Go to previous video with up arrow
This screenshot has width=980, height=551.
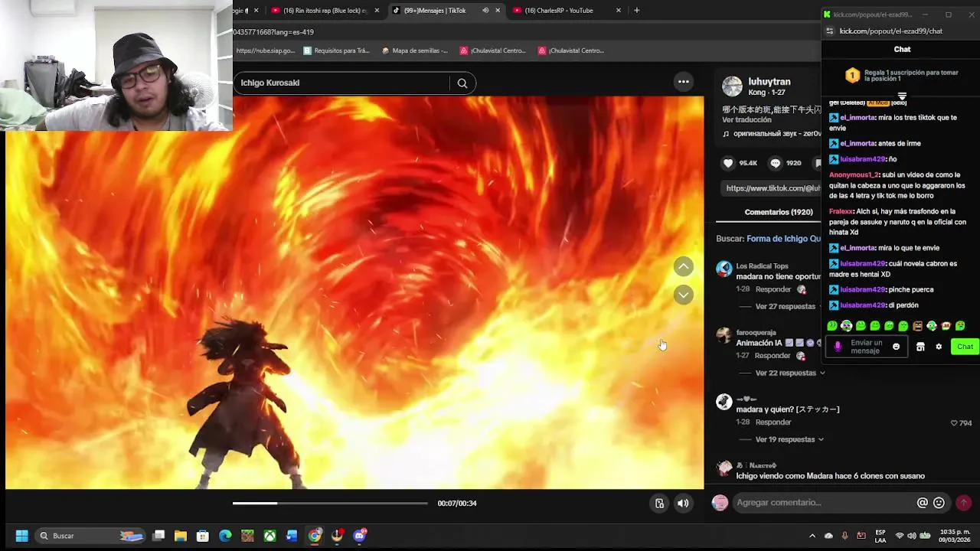click(684, 266)
